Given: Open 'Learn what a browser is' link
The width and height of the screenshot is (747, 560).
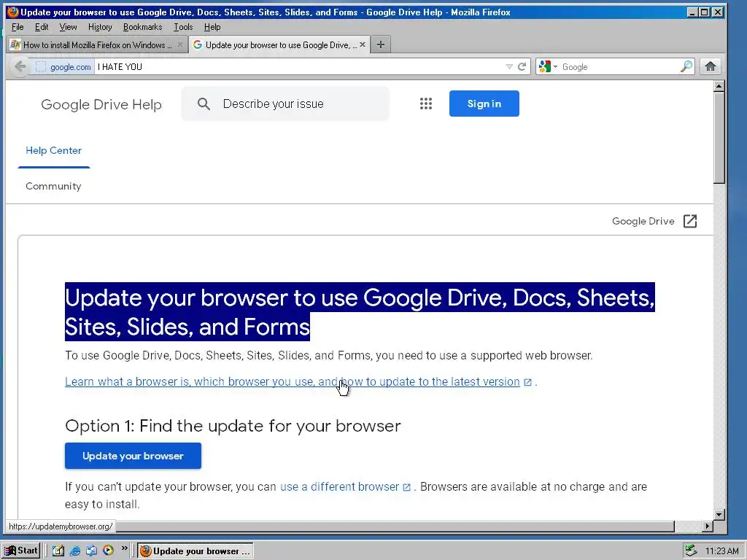Looking at the screenshot, I should pos(292,382).
